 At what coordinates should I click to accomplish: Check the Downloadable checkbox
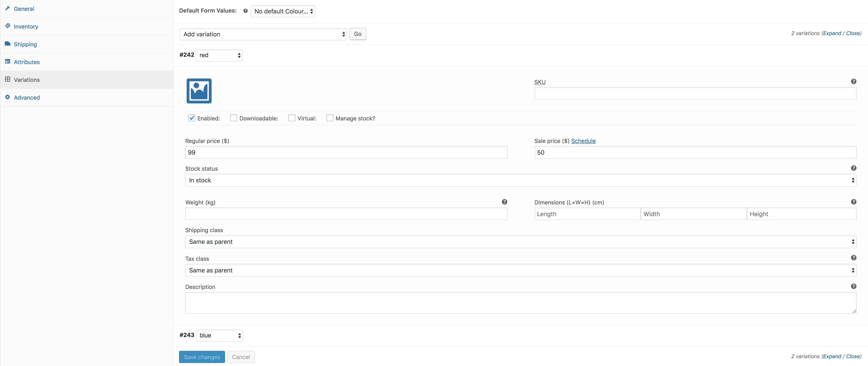[233, 118]
